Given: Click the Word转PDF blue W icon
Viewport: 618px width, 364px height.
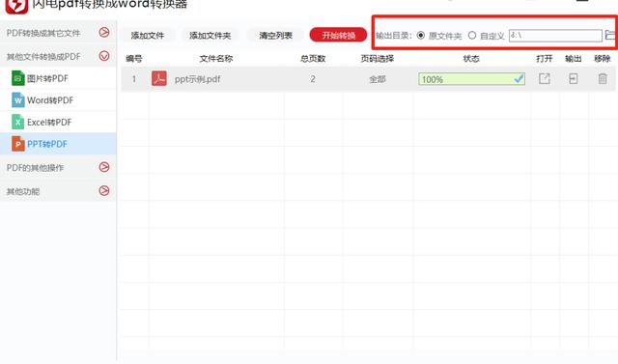Looking at the screenshot, I should pyautogui.click(x=17, y=100).
